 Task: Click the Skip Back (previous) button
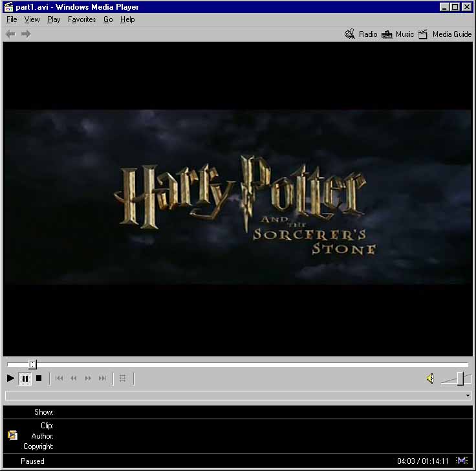point(59,378)
